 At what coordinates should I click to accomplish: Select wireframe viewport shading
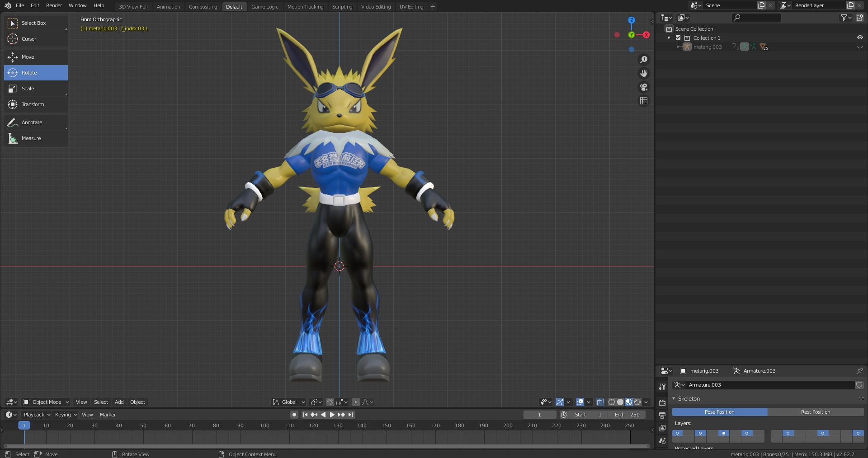coord(612,402)
